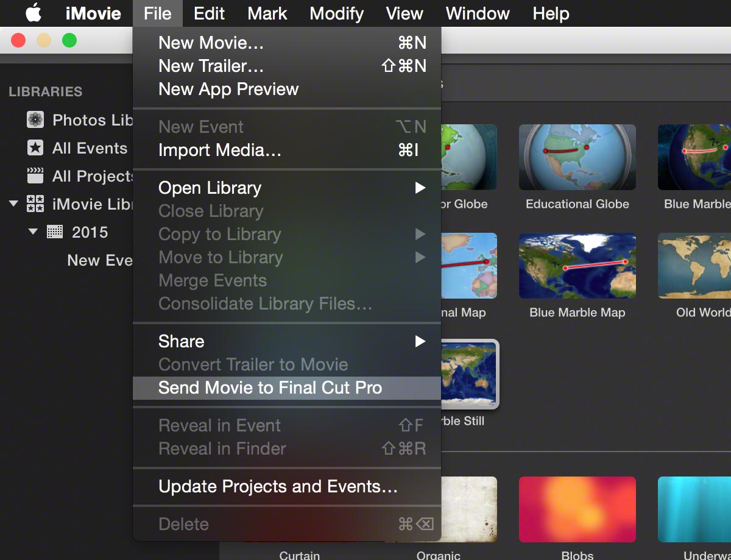Click the green zoom window button
731x560 pixels.
69,41
